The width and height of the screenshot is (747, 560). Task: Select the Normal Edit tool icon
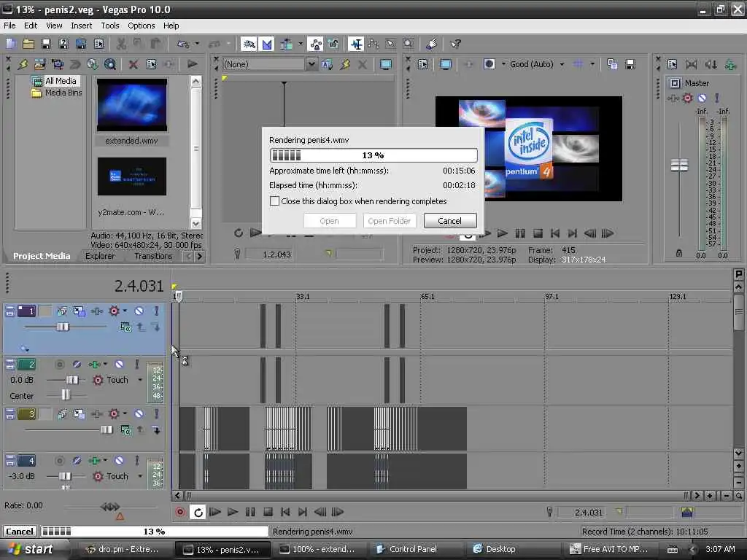coord(356,44)
